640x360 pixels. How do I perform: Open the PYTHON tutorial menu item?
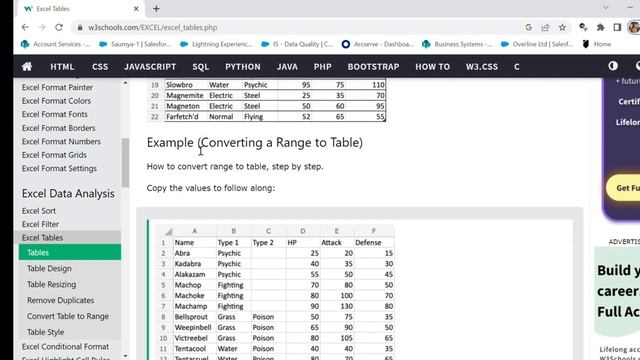tap(242, 67)
